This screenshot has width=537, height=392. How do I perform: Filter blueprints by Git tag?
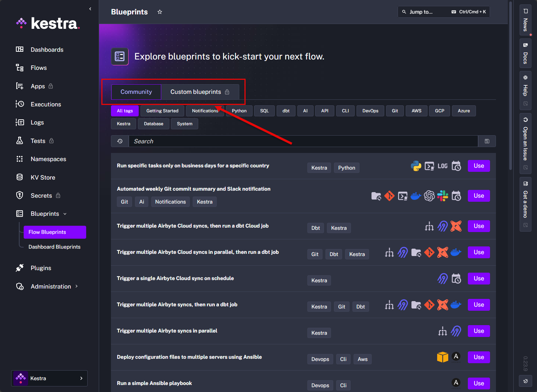[395, 111]
